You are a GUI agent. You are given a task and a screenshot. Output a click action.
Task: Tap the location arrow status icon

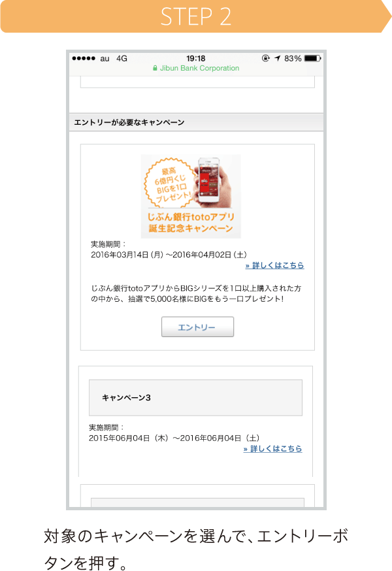(278, 58)
